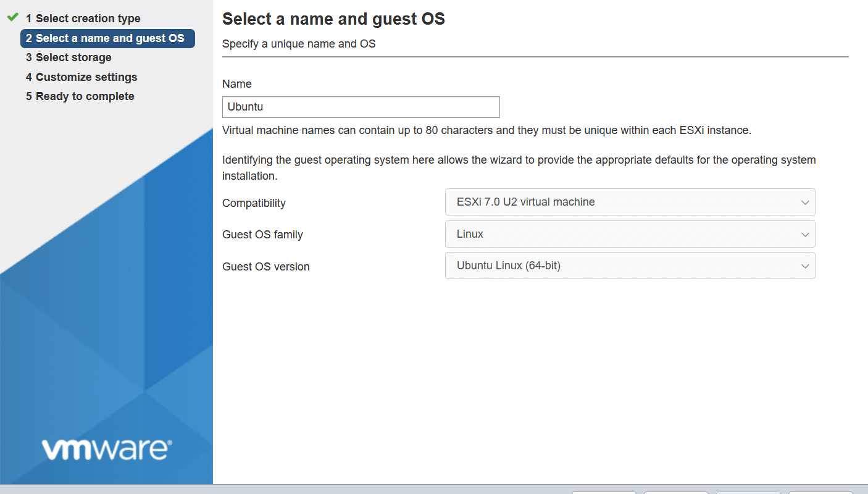The image size is (868, 494).
Task: Click the paragraph starting 'Identifying the guest operating system'
Action: coord(519,168)
